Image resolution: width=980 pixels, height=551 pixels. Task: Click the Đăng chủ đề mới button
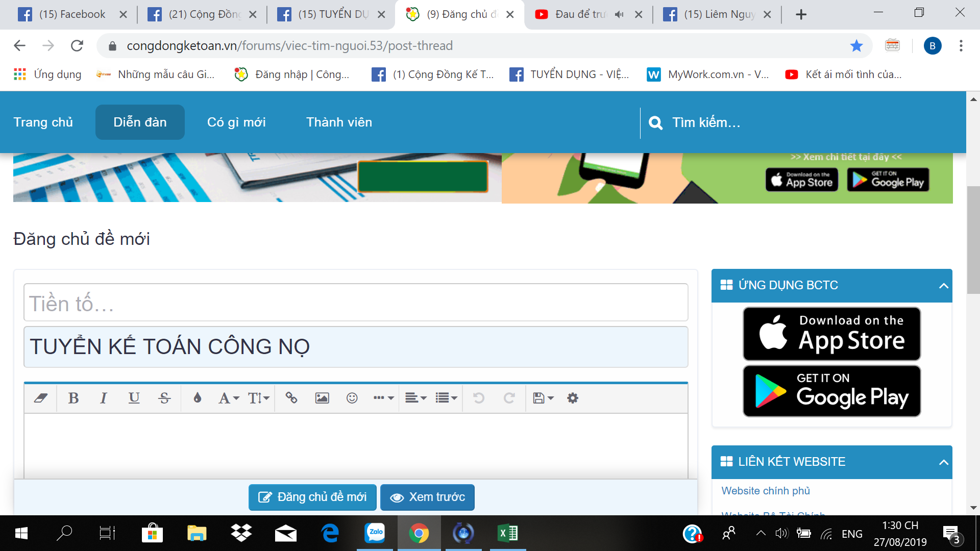pos(312,497)
